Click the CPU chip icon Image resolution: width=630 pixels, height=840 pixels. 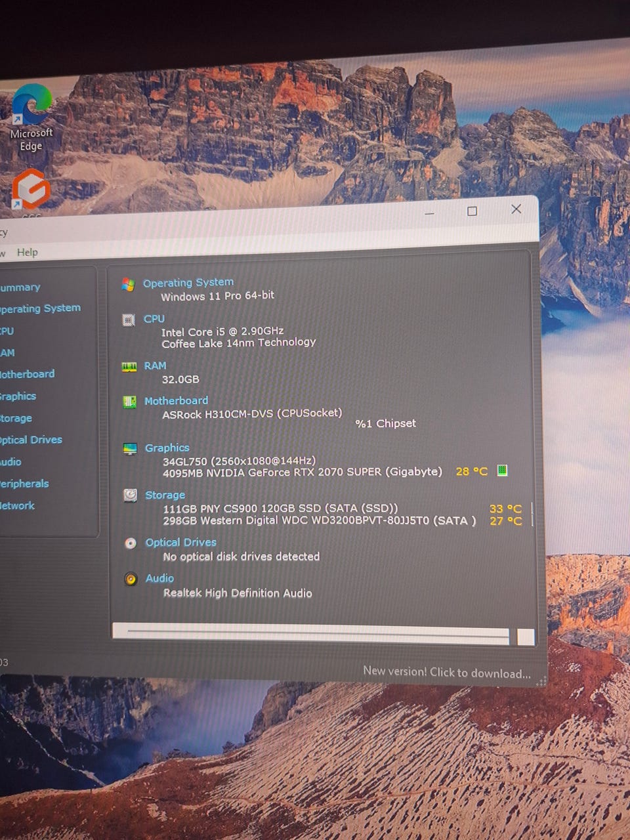point(129,320)
